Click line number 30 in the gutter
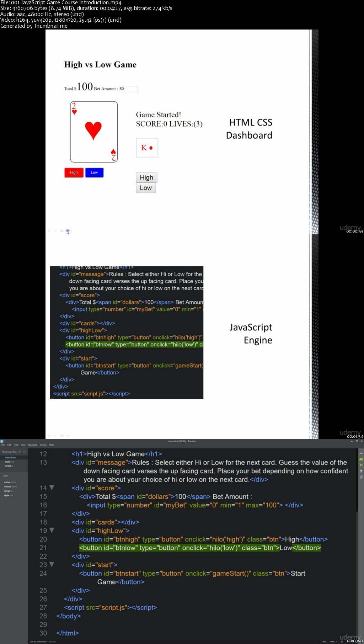Viewport: 364px width, 644px height. (x=43, y=633)
